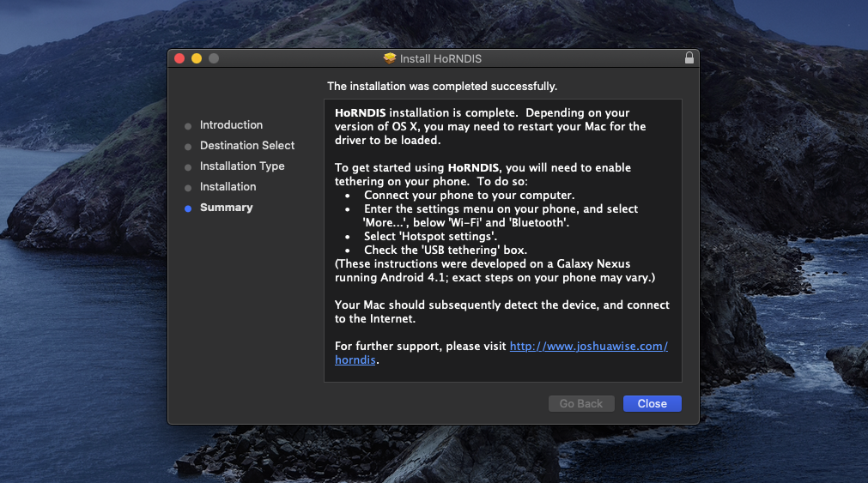Close the installer with red window button
The height and width of the screenshot is (483, 868).
(179, 58)
